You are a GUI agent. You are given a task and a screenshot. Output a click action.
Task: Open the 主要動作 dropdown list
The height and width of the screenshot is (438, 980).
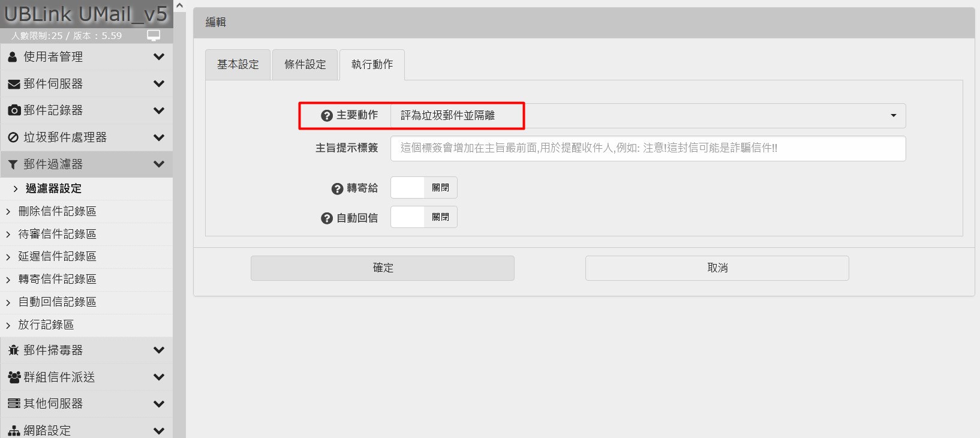(x=648, y=116)
